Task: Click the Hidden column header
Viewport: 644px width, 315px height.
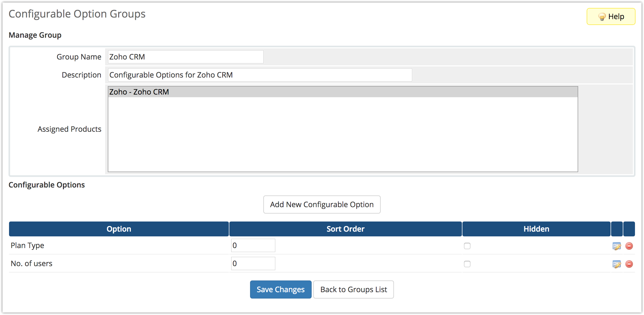Action: 536,229
